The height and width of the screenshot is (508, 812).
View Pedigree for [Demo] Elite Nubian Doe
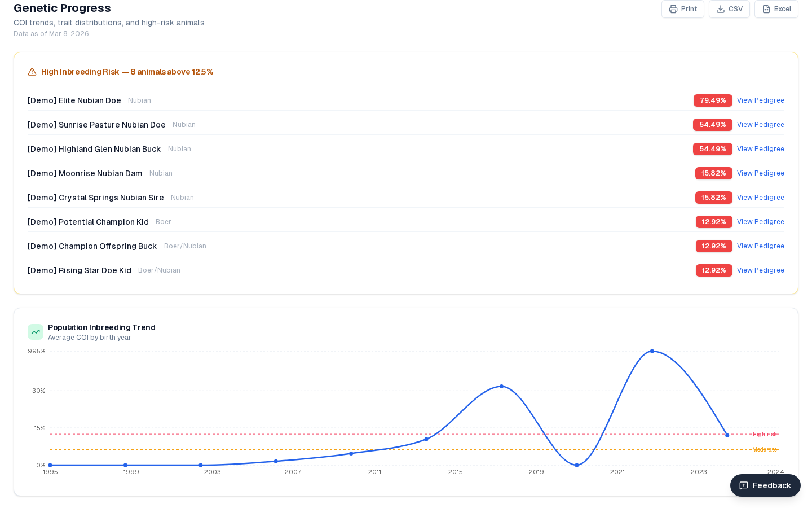(x=761, y=100)
